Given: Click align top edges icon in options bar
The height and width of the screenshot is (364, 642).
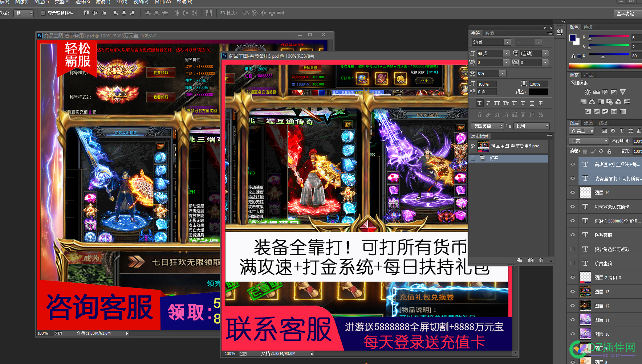Looking at the screenshot, I should (x=86, y=13).
